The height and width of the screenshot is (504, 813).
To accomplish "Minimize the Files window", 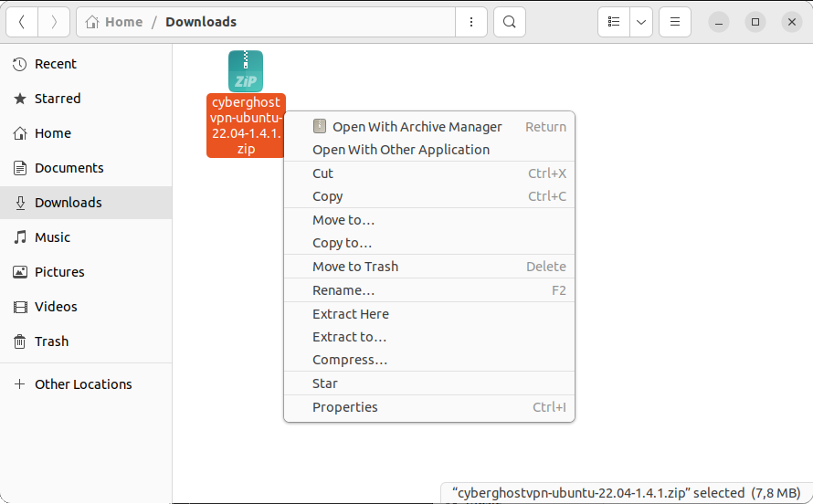I will 719,22.
